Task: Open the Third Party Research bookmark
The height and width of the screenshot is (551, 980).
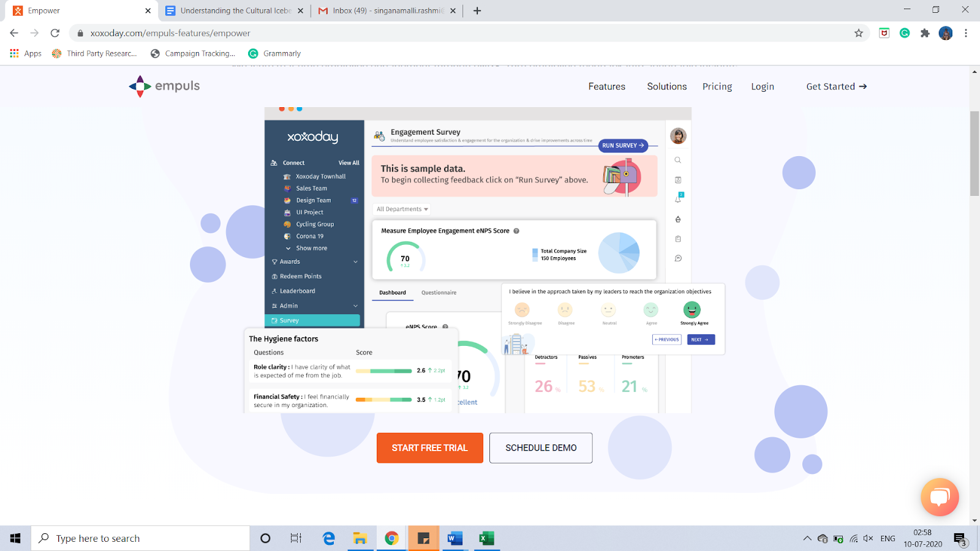Action: coord(94,53)
